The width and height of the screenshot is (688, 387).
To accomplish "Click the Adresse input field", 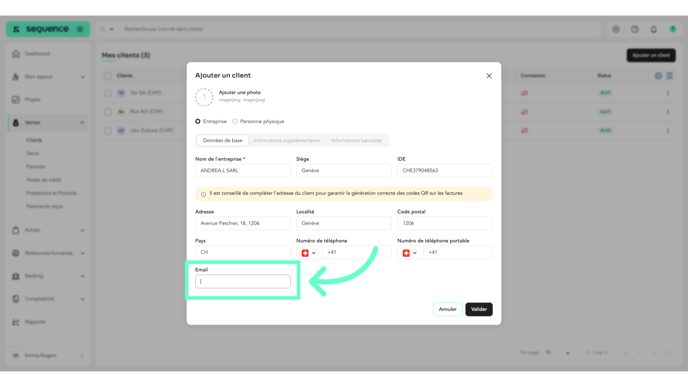I will [243, 223].
